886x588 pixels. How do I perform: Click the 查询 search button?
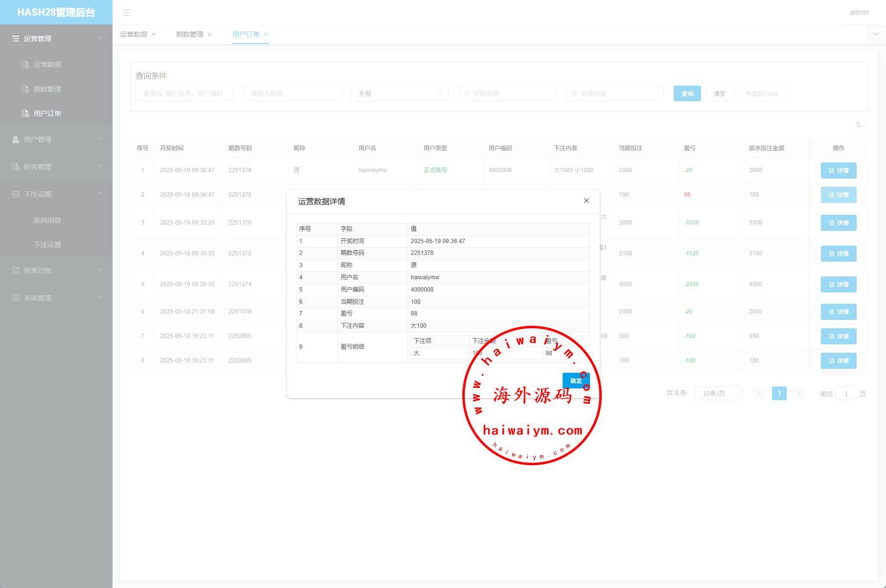pos(687,93)
